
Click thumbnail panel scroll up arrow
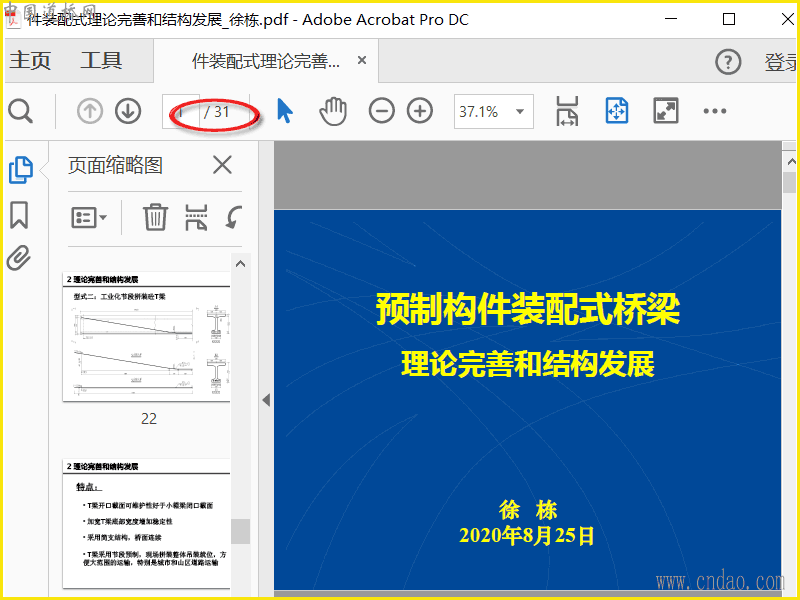(x=240, y=264)
